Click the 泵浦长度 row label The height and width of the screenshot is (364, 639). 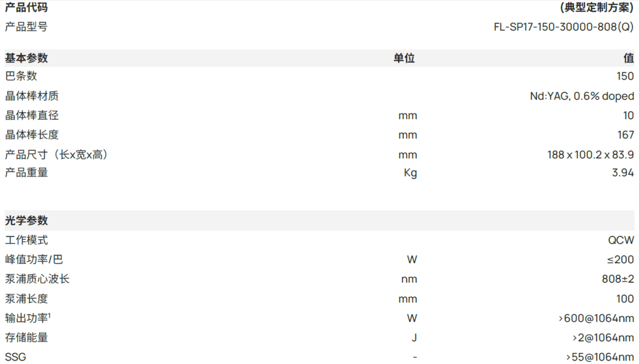26,299
